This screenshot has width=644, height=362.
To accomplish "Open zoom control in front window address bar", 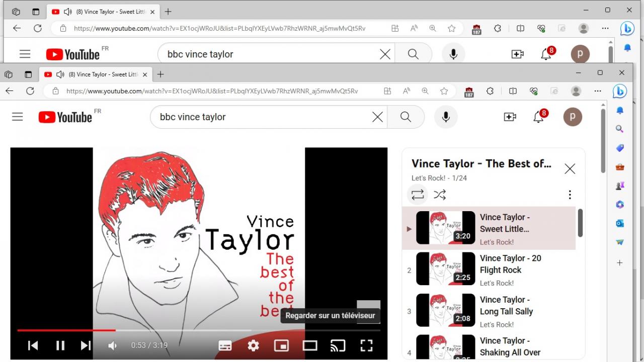I will click(425, 91).
